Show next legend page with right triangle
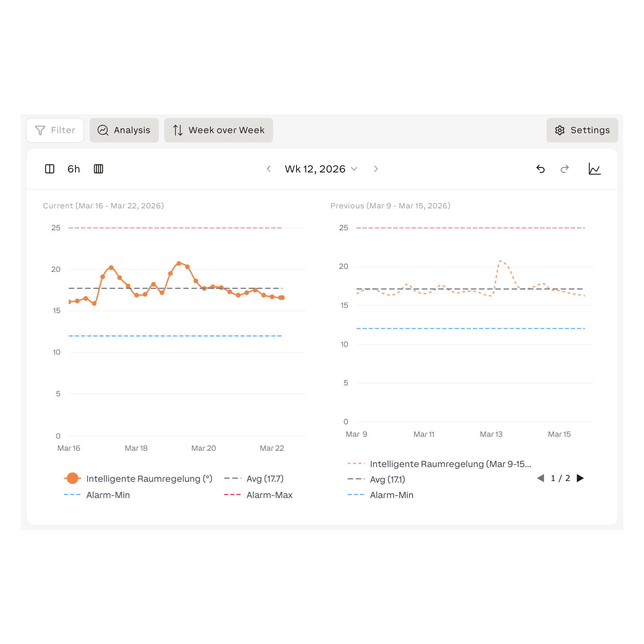644x644 pixels. click(580, 478)
